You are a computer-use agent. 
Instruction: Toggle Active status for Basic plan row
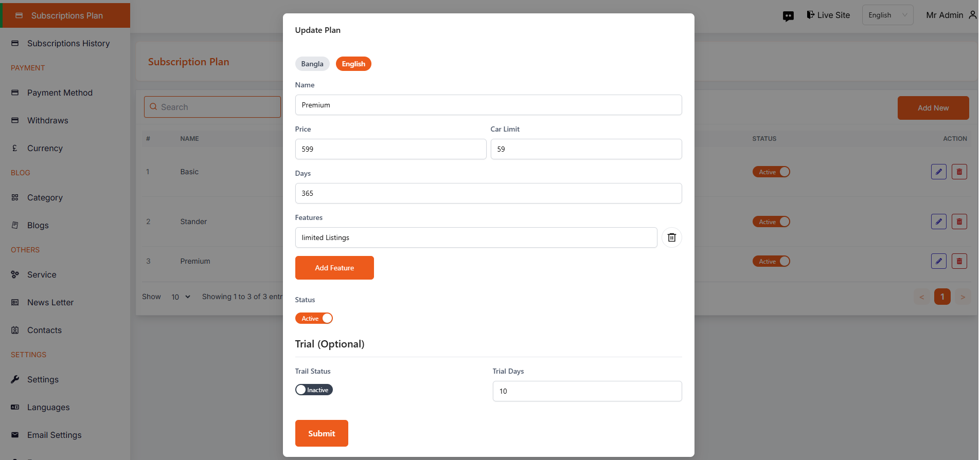(x=771, y=172)
